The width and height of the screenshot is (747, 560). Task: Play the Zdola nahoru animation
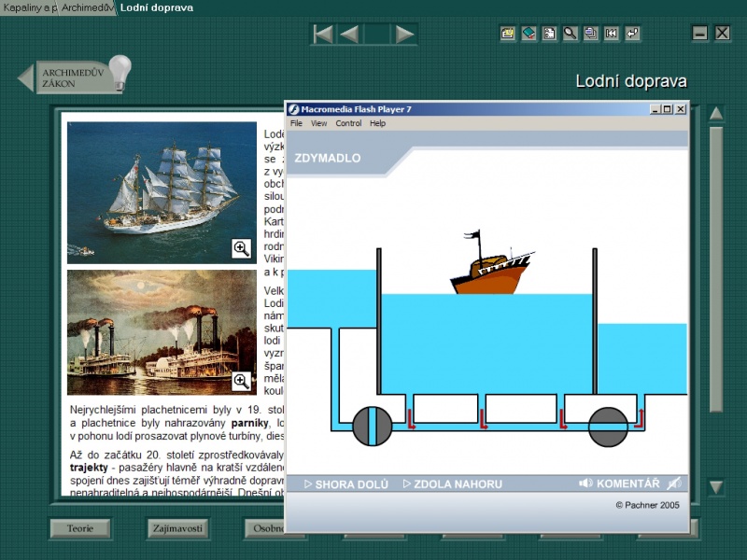click(x=452, y=484)
